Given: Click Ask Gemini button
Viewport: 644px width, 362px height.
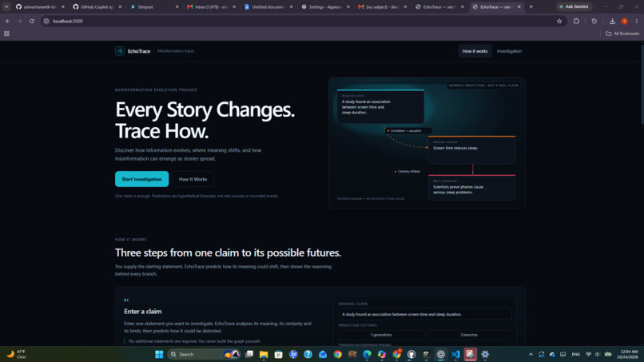Looking at the screenshot, I should (574, 6).
